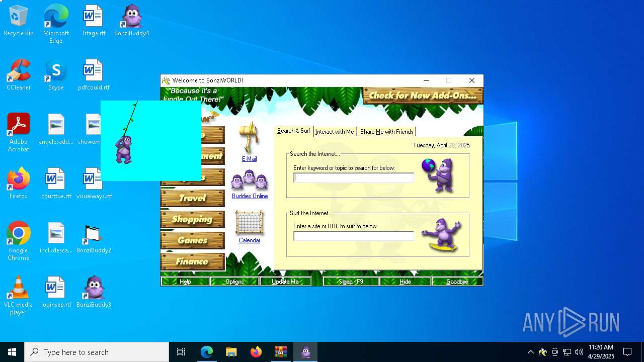The image size is (644, 362).
Task: Open Task View on taskbar
Action: [x=181, y=352]
